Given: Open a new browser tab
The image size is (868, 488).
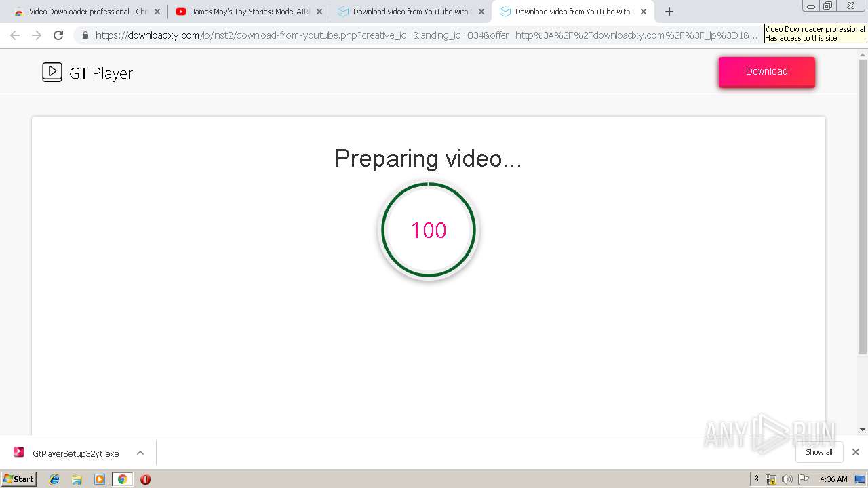Looking at the screenshot, I should click(x=669, y=12).
